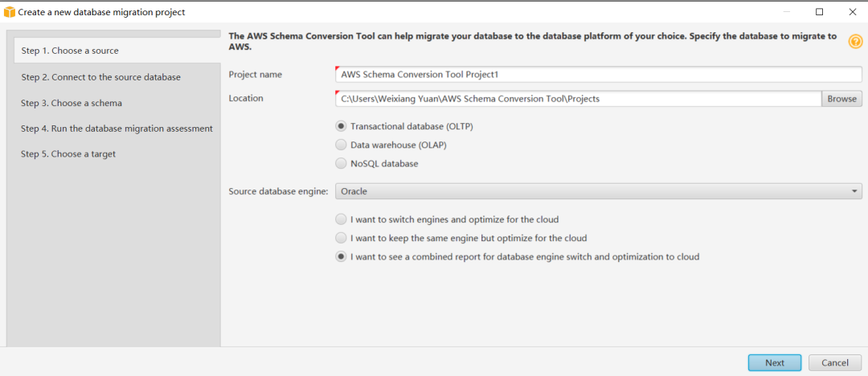Go to Step 1. Choose a source

tap(70, 51)
